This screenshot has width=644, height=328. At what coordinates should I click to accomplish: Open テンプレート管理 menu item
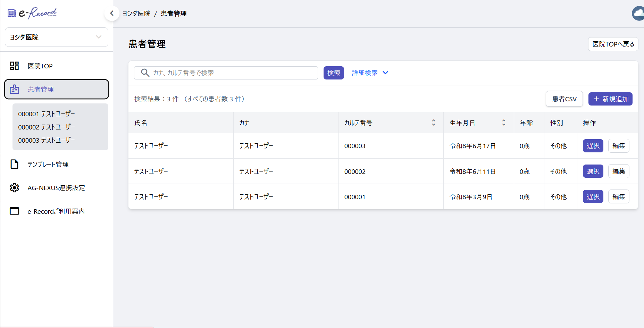click(57, 164)
